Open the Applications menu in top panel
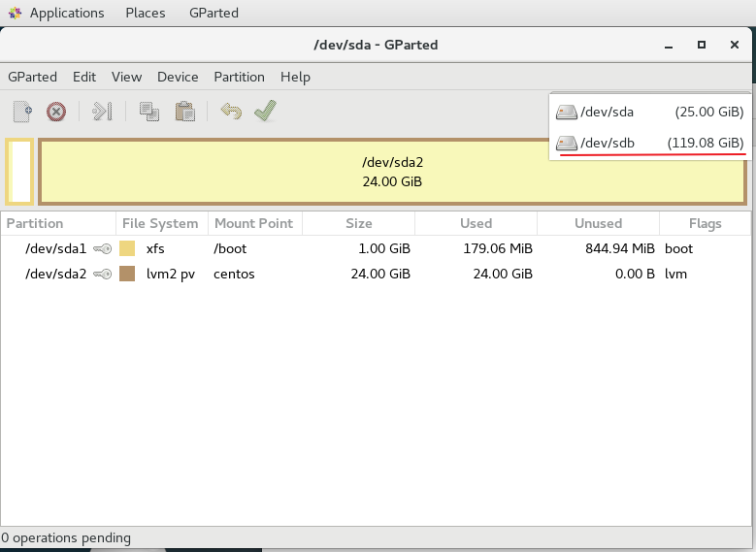The image size is (756, 552). click(x=67, y=13)
